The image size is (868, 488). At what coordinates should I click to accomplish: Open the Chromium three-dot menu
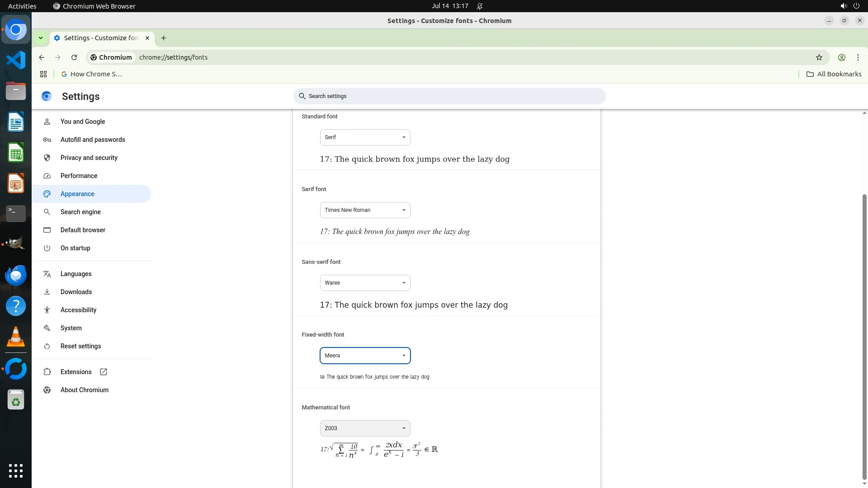[x=858, y=57]
